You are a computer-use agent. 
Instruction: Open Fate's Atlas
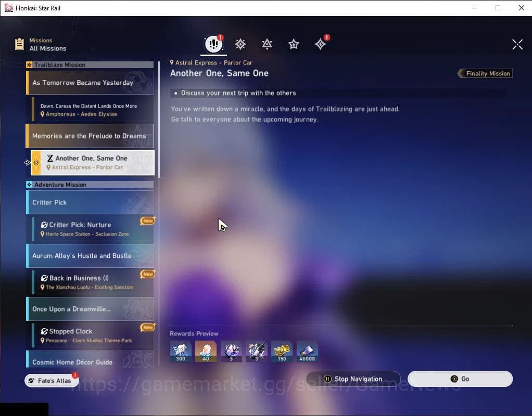52,381
